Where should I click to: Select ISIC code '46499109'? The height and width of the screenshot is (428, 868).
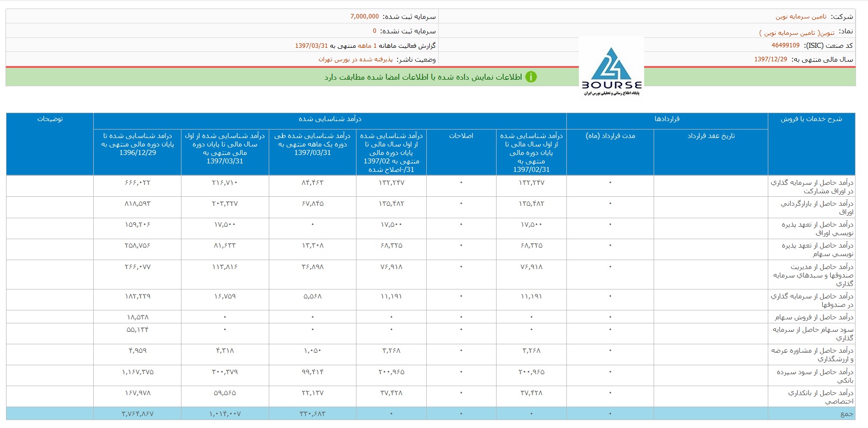[785, 45]
